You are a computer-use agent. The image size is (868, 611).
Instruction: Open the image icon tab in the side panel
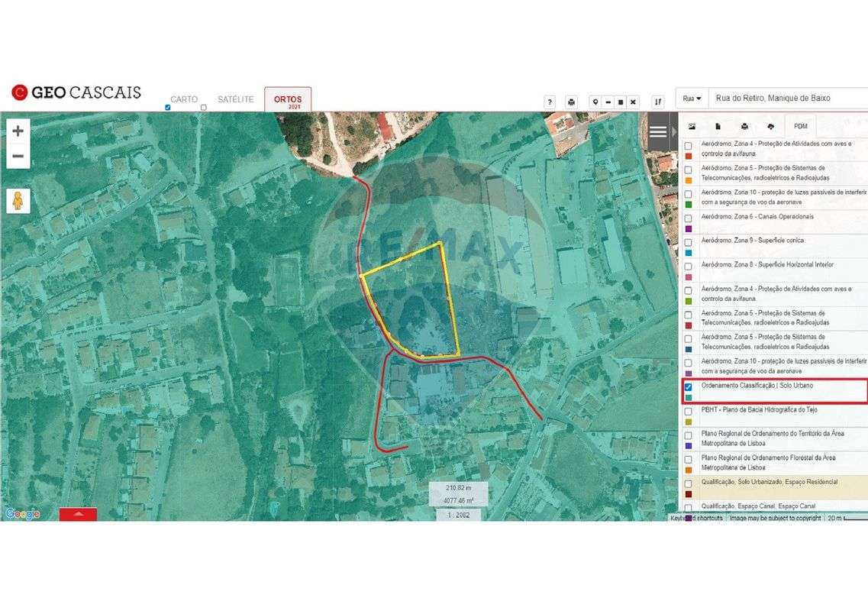click(692, 126)
